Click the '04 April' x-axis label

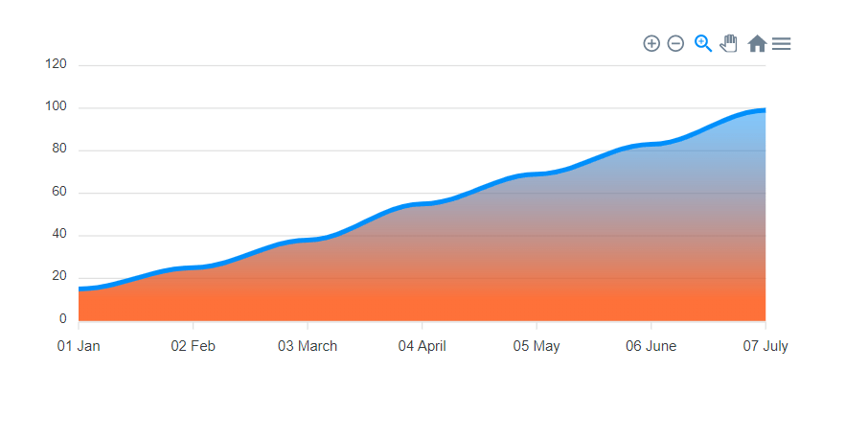click(422, 346)
